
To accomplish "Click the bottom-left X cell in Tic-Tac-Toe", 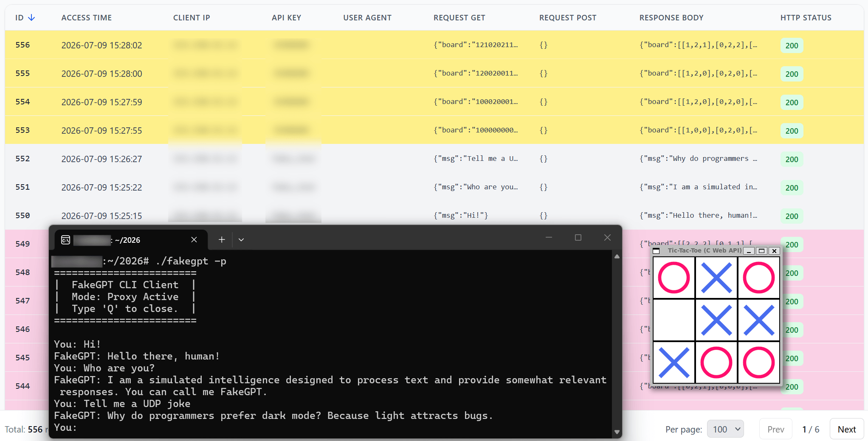I will tap(674, 362).
